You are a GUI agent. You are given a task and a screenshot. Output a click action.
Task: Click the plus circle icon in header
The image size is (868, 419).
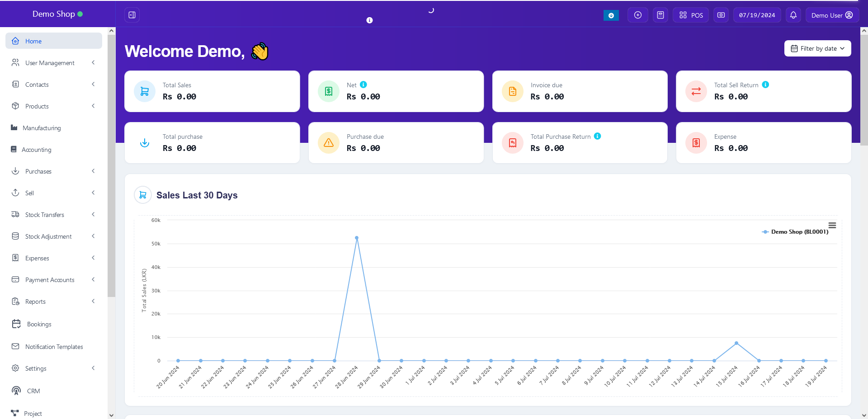pyautogui.click(x=637, y=15)
